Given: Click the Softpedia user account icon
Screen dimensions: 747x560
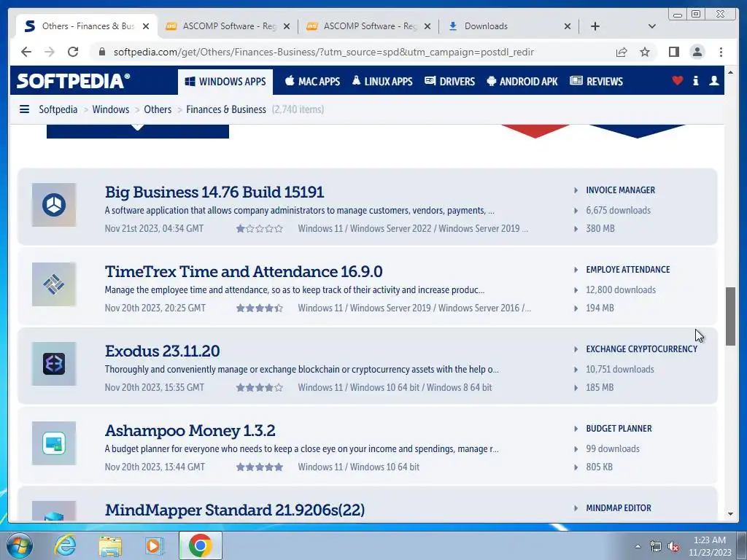Looking at the screenshot, I should click(713, 80).
